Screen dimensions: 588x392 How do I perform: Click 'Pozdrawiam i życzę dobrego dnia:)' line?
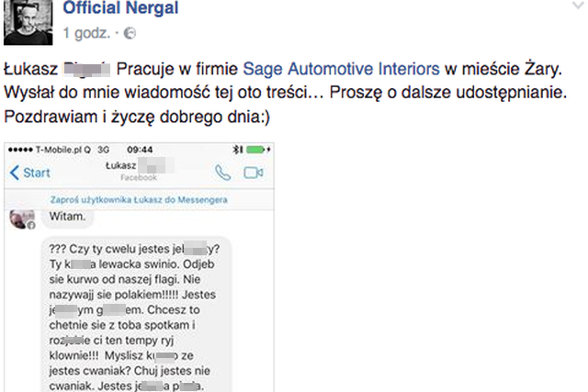(137, 117)
